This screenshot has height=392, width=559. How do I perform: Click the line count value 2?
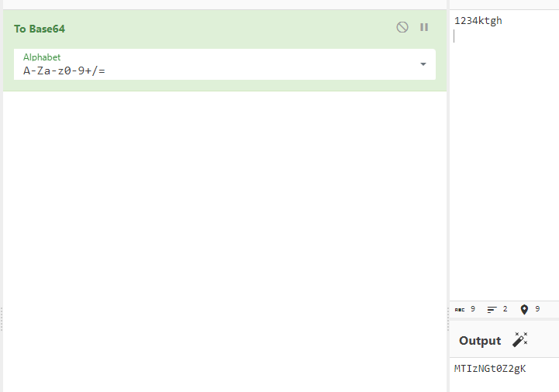(x=505, y=309)
